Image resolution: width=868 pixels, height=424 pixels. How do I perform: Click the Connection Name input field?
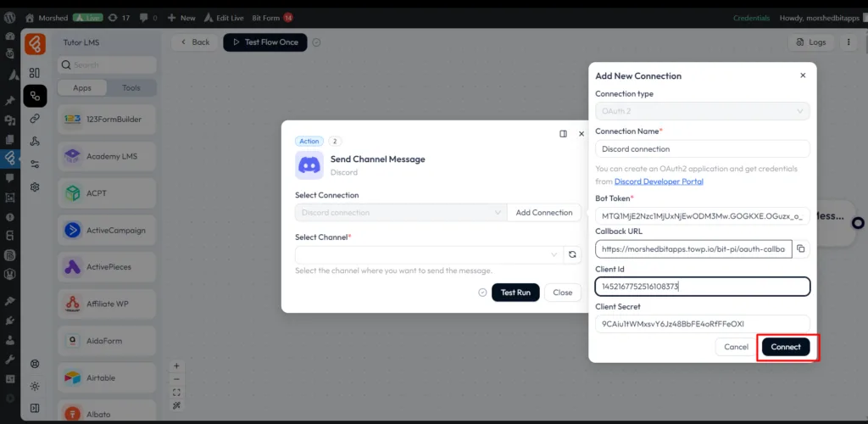click(703, 149)
